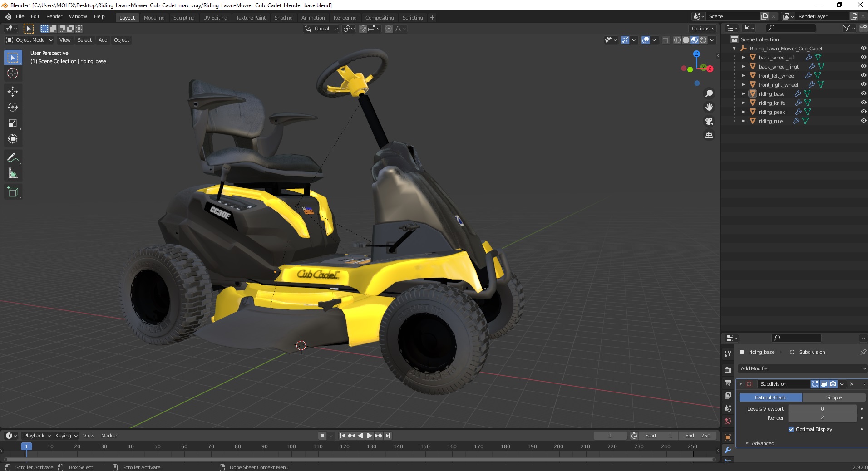Screen dimensions: 868x471
Task: Toggle the auto keying record button
Action: [x=322, y=436]
